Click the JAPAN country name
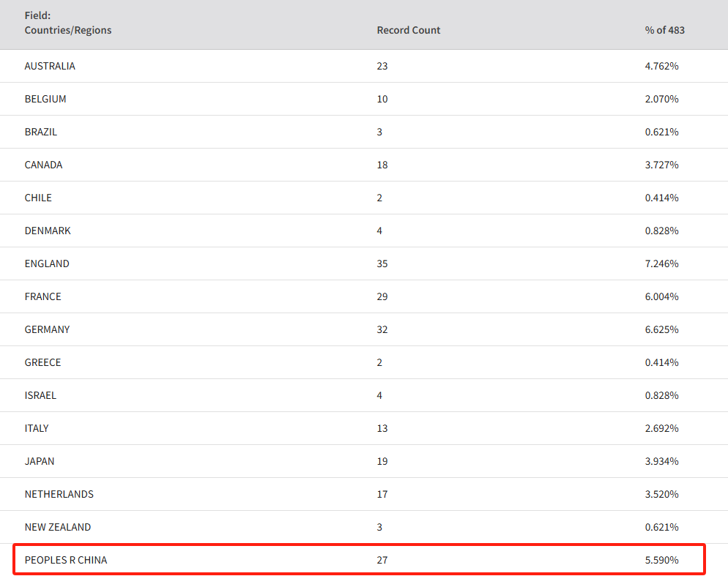This screenshot has width=728, height=576. pyautogui.click(x=40, y=461)
